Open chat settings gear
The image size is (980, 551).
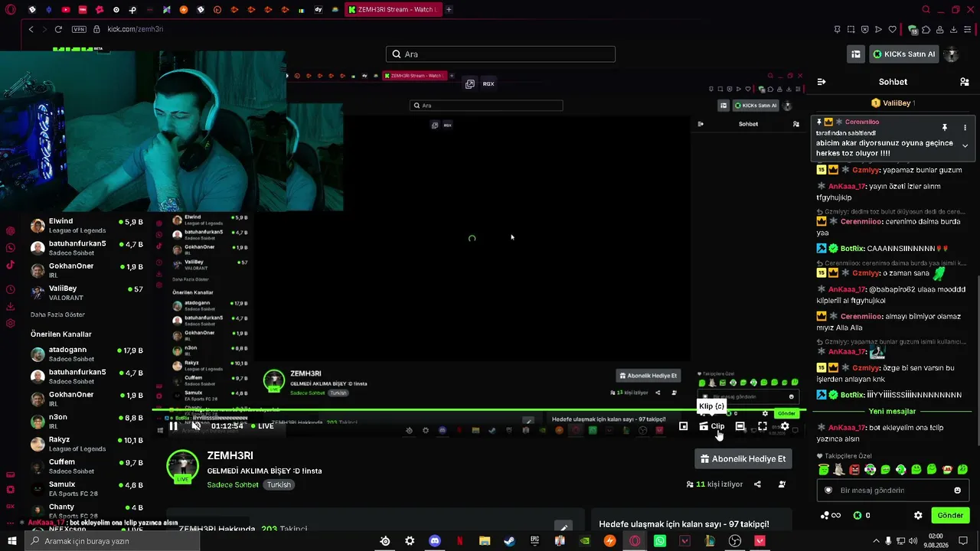pyautogui.click(x=918, y=515)
